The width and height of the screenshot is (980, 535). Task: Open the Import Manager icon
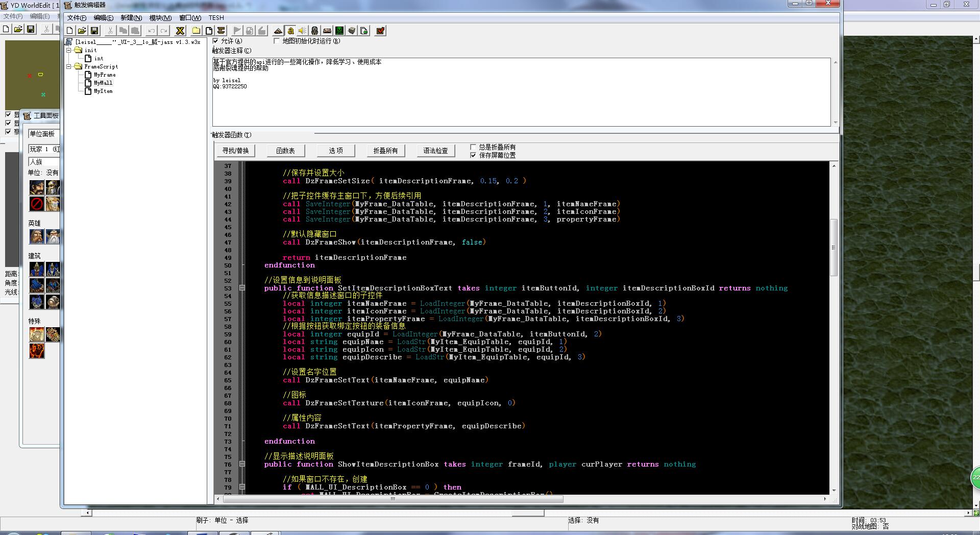point(364,31)
